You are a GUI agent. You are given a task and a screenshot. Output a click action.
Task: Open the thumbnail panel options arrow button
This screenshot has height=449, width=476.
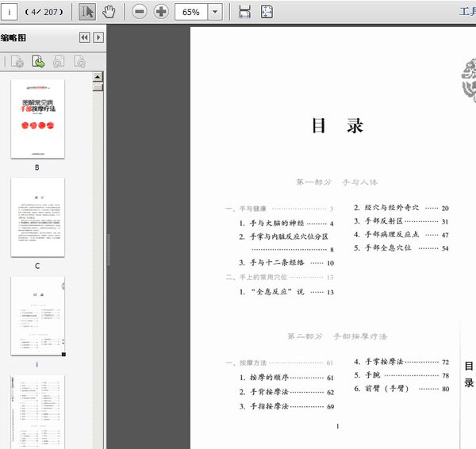pyautogui.click(x=98, y=37)
